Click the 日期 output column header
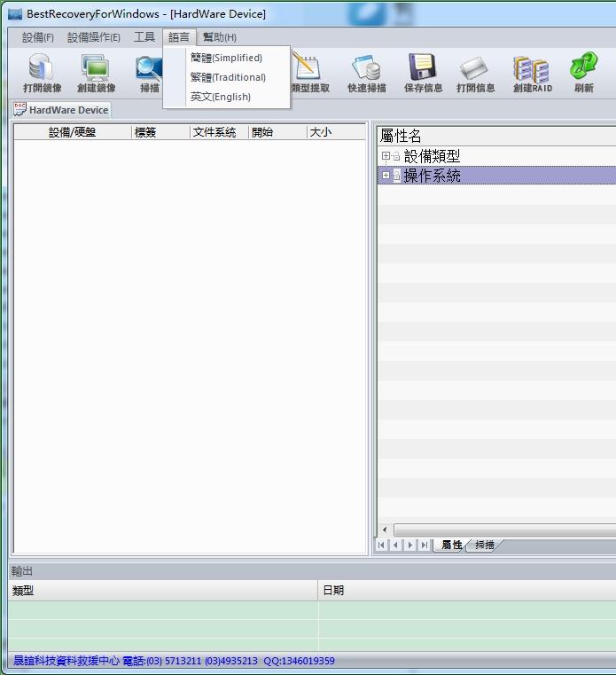 (467, 590)
